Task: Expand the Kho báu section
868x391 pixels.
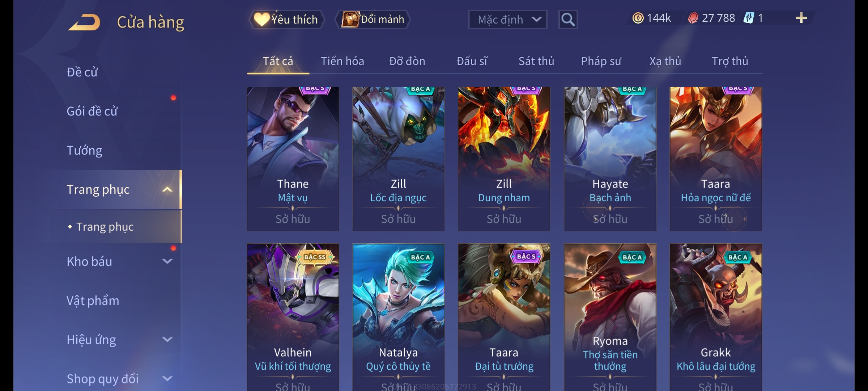Action: (x=167, y=261)
